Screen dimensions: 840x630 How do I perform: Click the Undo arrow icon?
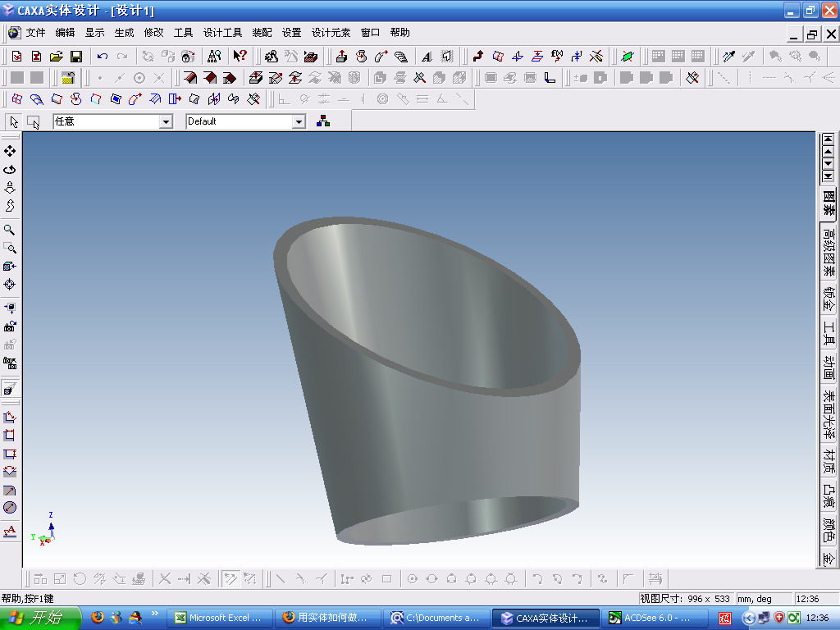click(x=103, y=57)
